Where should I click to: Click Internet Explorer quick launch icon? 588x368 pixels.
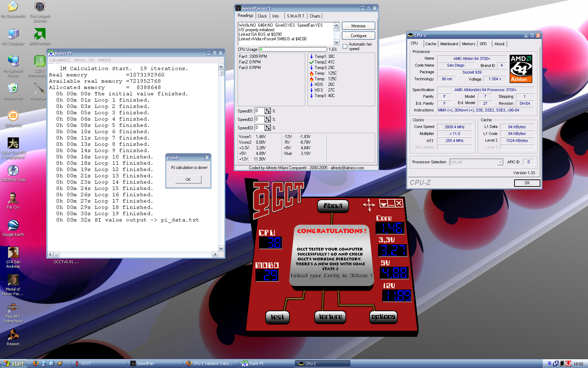point(51,363)
